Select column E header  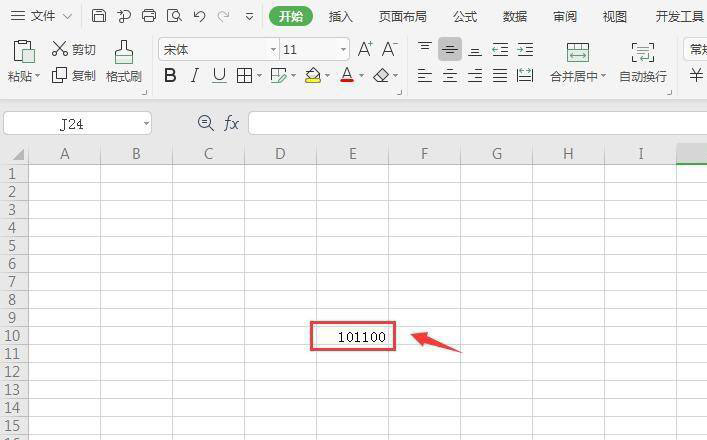[x=353, y=154]
